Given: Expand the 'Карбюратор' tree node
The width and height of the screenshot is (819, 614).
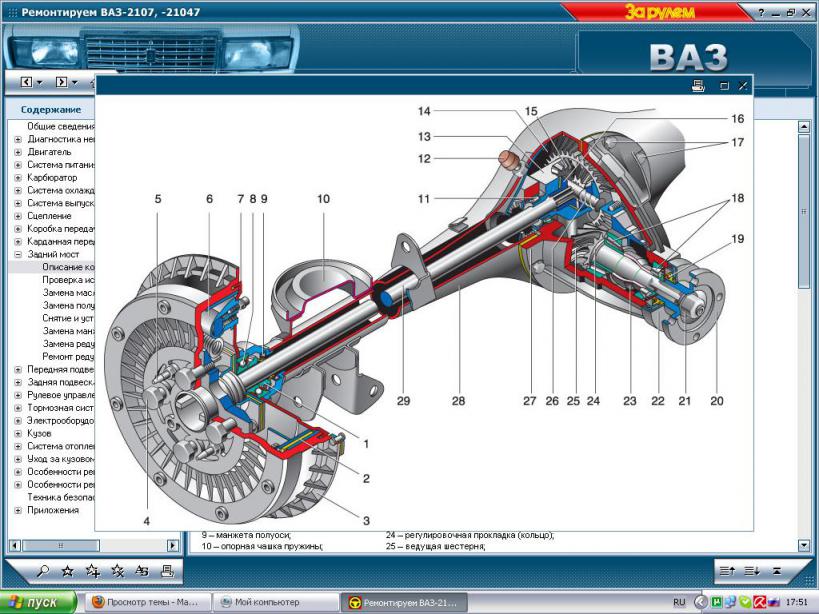Looking at the screenshot, I should (18, 178).
